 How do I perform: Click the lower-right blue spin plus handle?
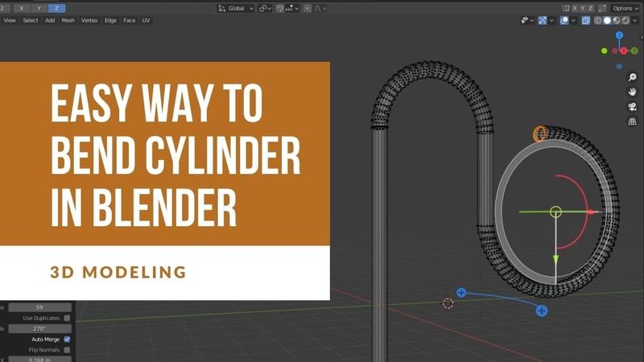[542, 311]
